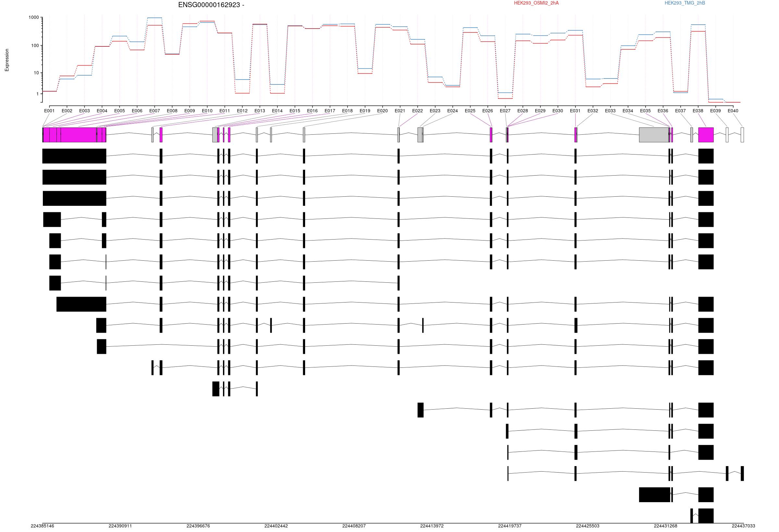779x532 pixels.
Task: Click the y-axis value 100
Action: [x=35, y=45]
